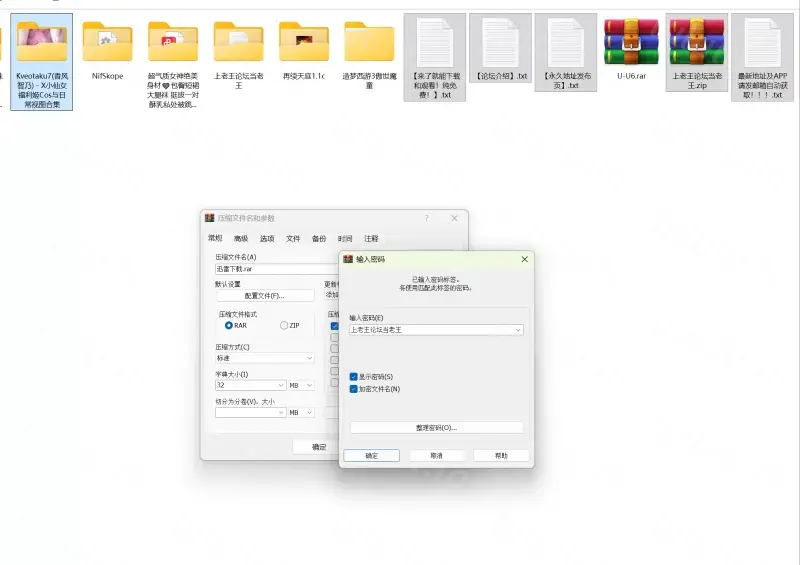Select the 【论坛介绍】.txt text file

500,42
